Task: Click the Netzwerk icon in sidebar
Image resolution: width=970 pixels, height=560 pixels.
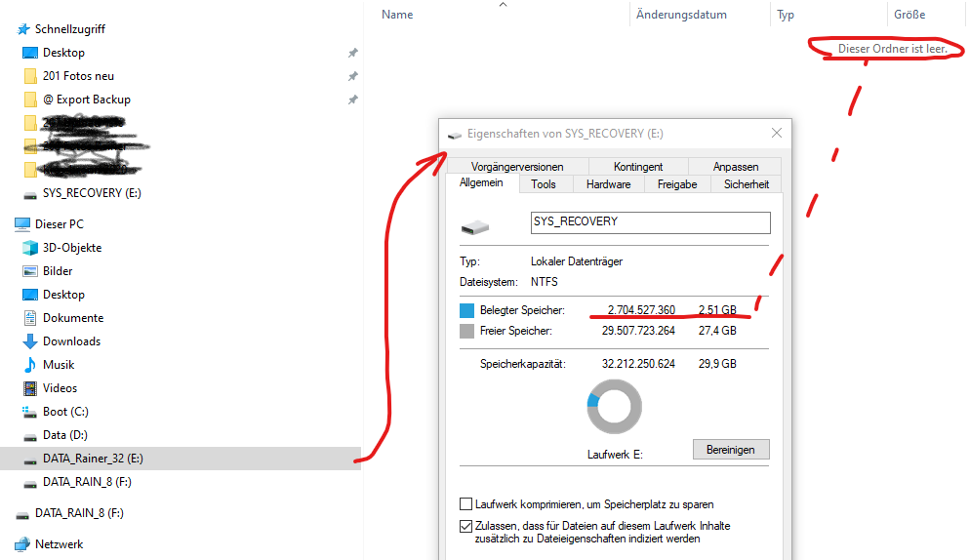Action: click(x=21, y=544)
